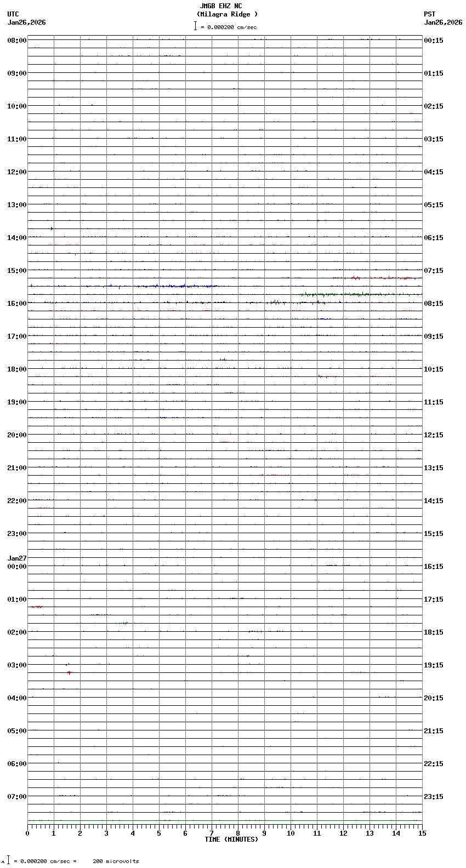Click the 00:15 PST row label
This screenshot has width=466, height=868.
pyautogui.click(x=434, y=41)
